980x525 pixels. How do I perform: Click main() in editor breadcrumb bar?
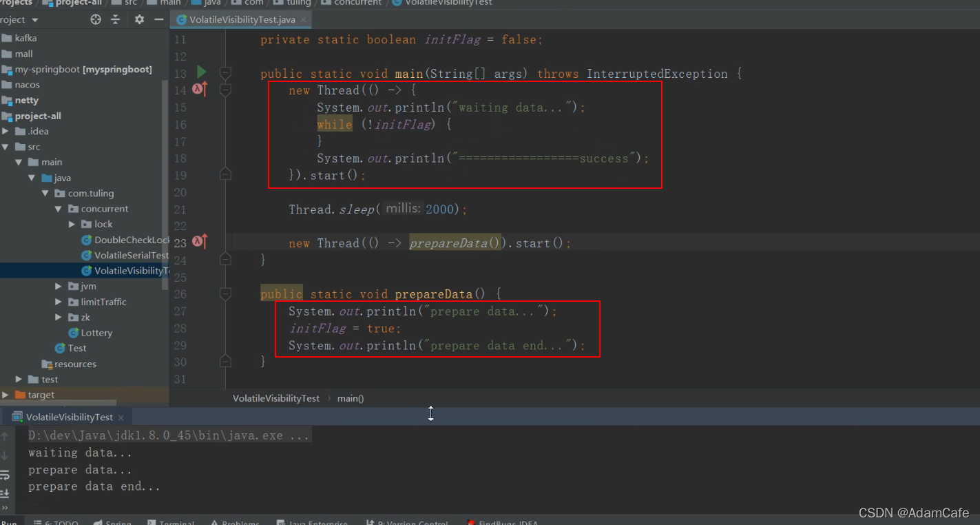pyautogui.click(x=351, y=398)
